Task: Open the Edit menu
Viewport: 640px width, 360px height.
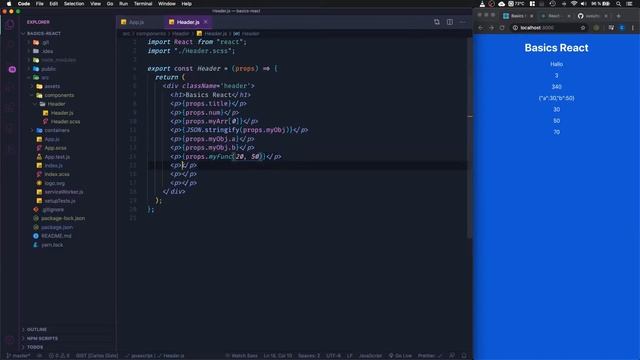Action: [53, 4]
